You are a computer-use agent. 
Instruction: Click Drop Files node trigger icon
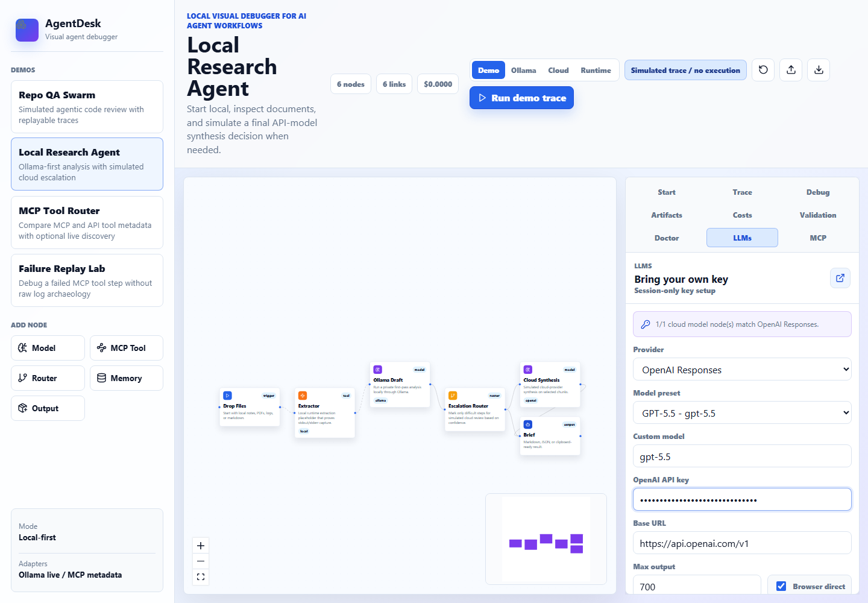pyautogui.click(x=227, y=396)
